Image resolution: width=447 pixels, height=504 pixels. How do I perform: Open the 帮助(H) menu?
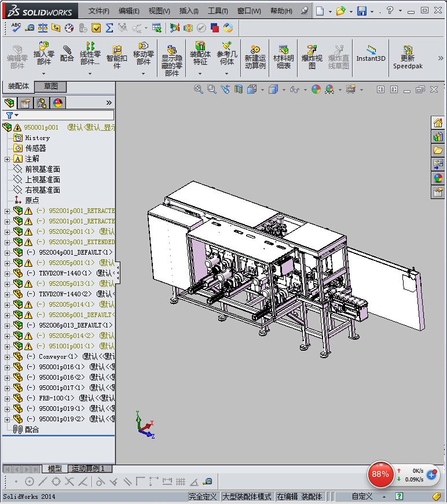[x=281, y=11]
